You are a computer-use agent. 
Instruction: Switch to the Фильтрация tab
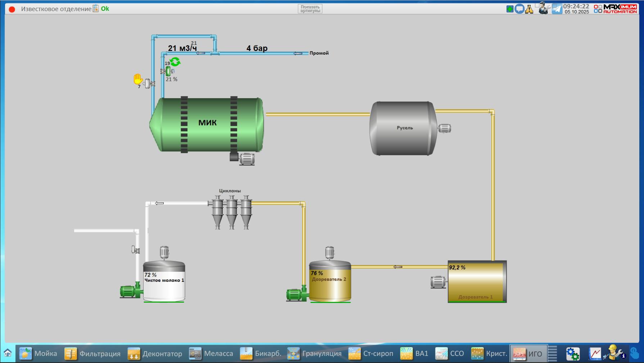click(93, 354)
